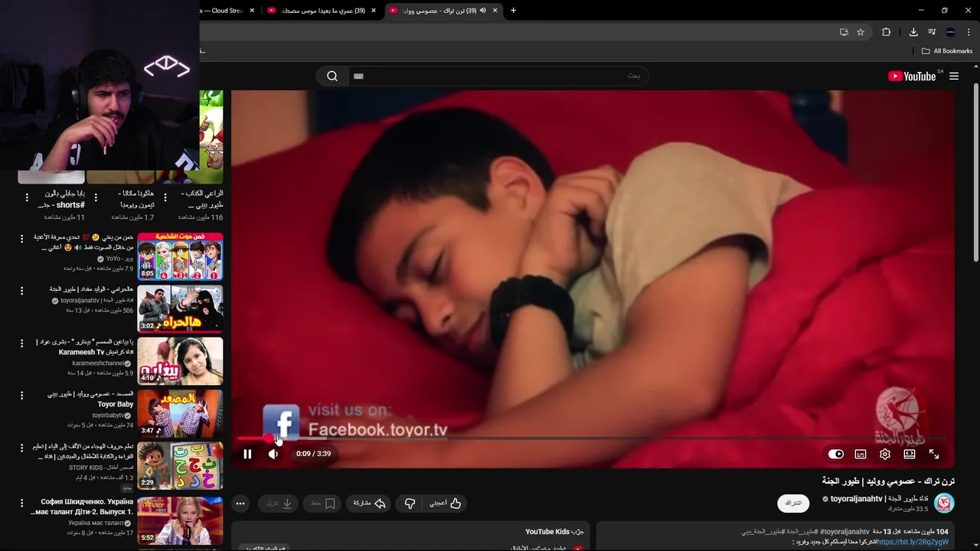Open the 4:10 Karameesh Tv video thumbnail

180,360
